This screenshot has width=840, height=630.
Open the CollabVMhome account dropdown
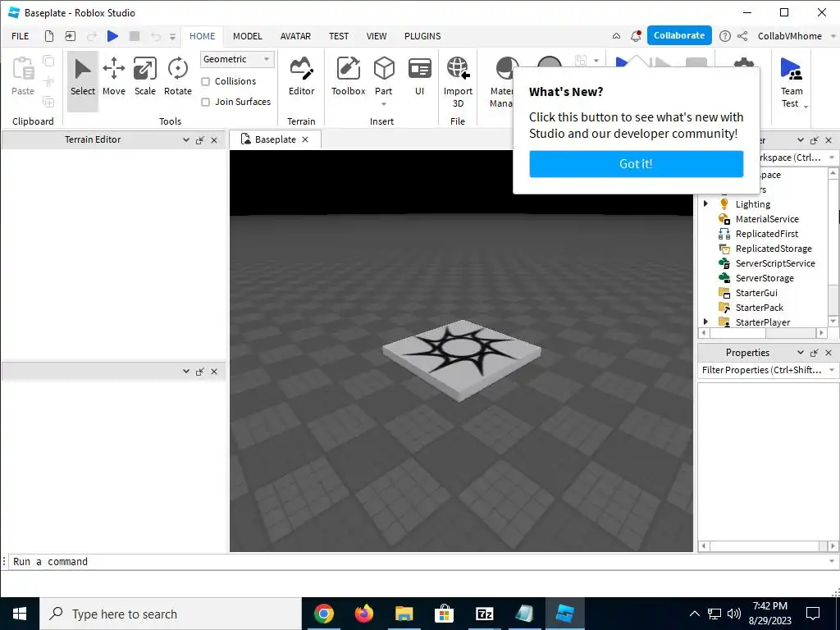833,36
